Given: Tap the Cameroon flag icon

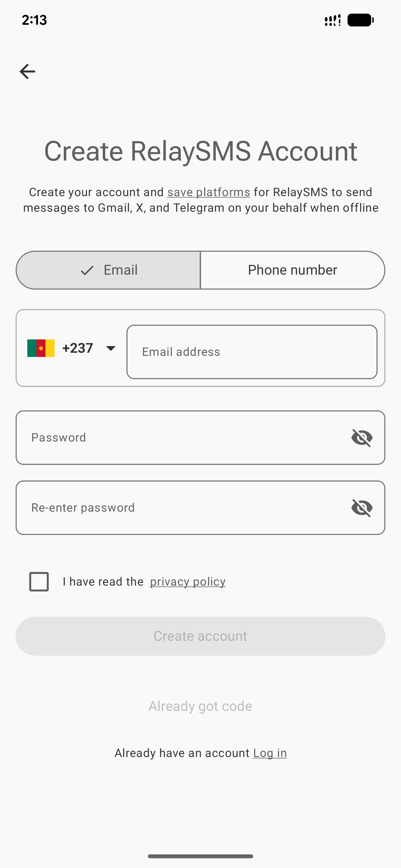Looking at the screenshot, I should click(41, 348).
